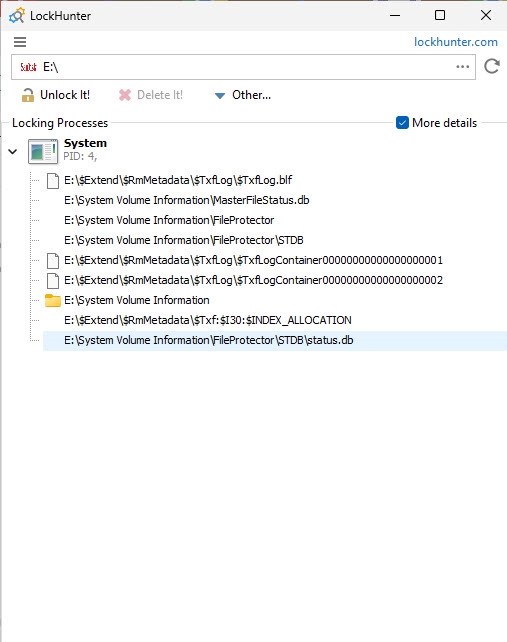Select the System process name
Image resolution: width=507 pixels, height=642 pixels.
coord(85,143)
